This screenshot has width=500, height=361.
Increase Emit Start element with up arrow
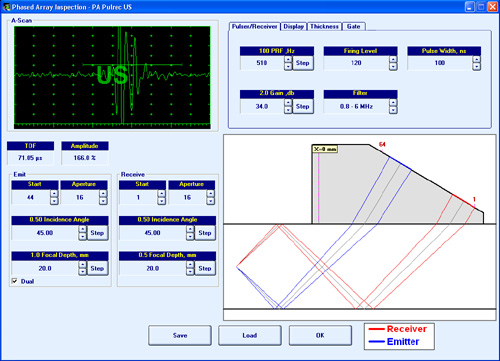coord(54,194)
